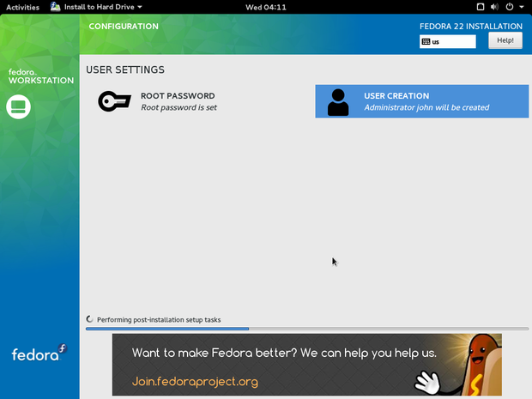Open the clock showing Wed 04:11
This screenshot has width=532, height=399.
(x=266, y=7)
